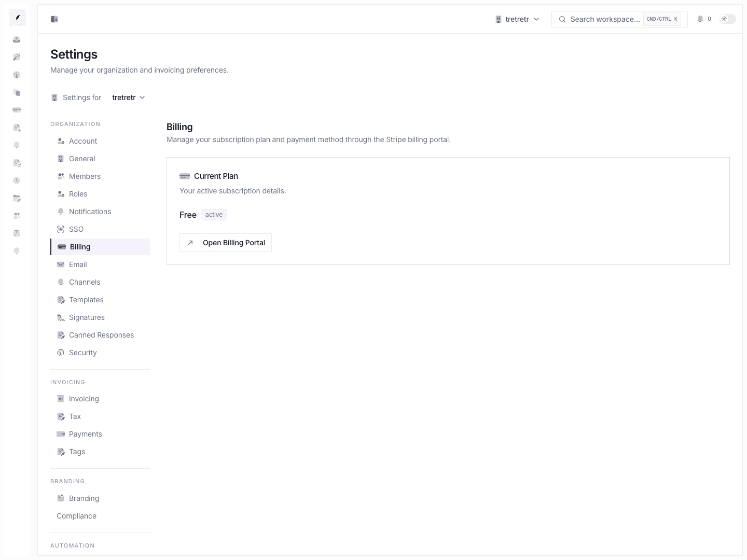Click the arrow icon on Open Billing Portal
Image resolution: width=747 pixels, height=560 pixels.
190,243
